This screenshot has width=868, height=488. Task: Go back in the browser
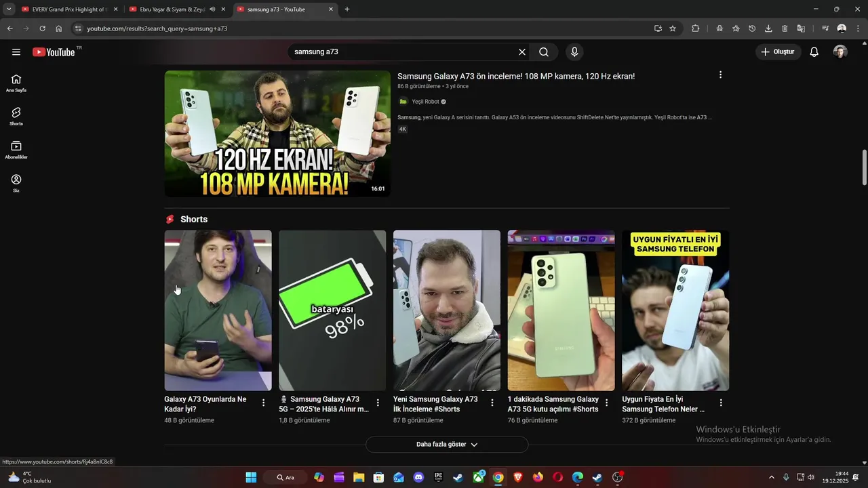click(x=9, y=28)
